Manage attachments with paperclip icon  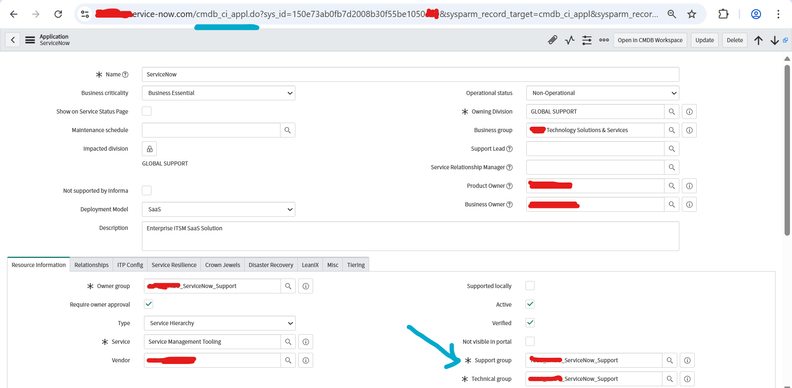coord(553,40)
